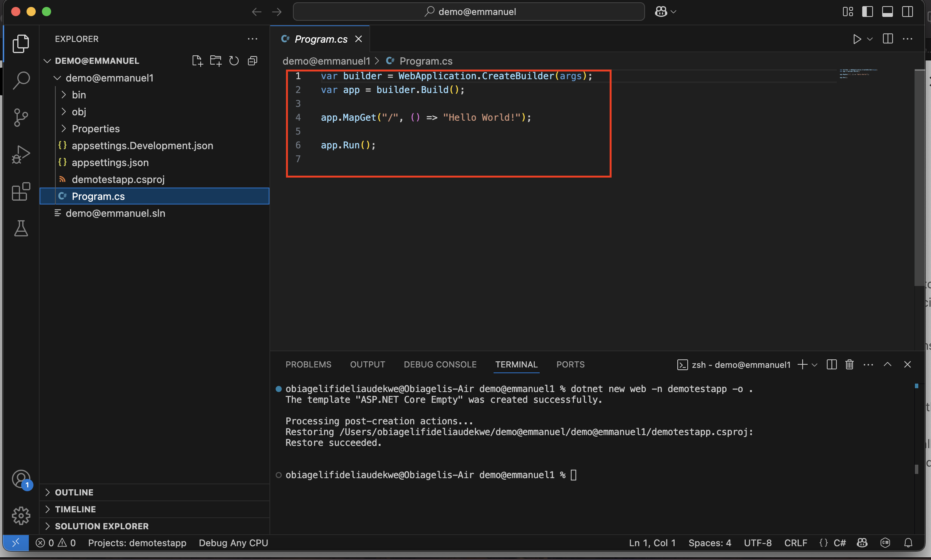Open Copilot chat icon in title bar
The height and width of the screenshot is (560, 931).
(x=661, y=12)
